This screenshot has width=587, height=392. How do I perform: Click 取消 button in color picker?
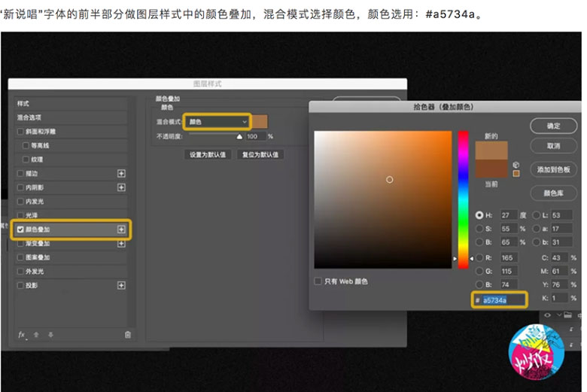tap(553, 146)
